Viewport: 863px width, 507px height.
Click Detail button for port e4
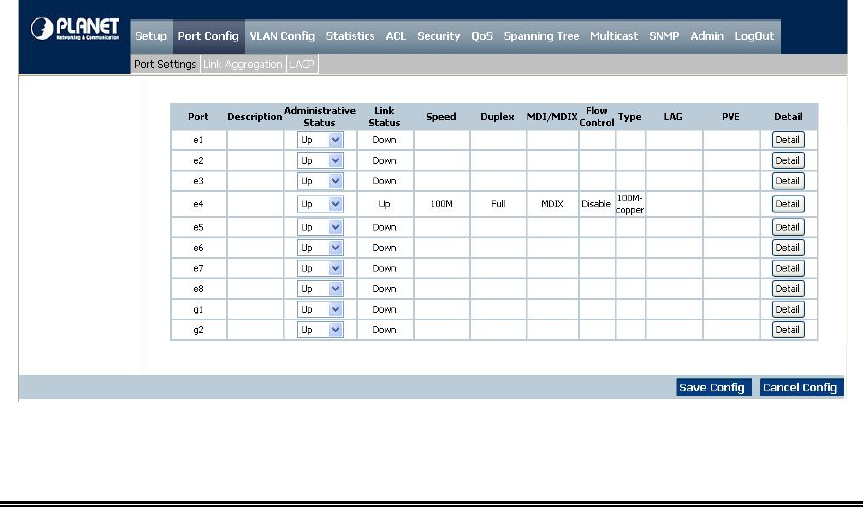[x=788, y=204]
